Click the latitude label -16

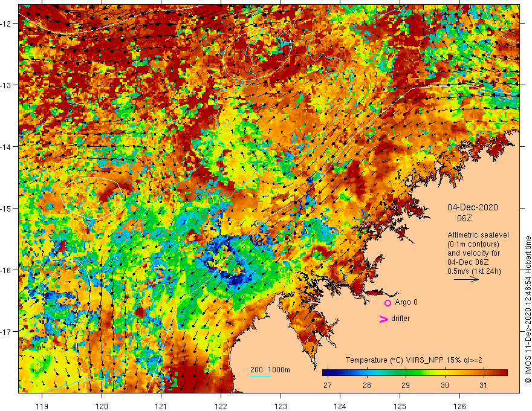click(x=6, y=270)
